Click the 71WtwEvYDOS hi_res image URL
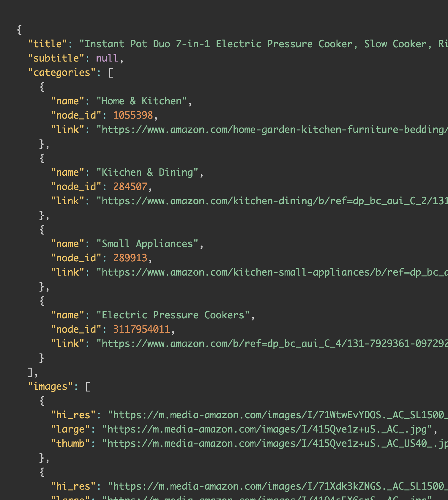448x500 pixels. click(x=277, y=415)
